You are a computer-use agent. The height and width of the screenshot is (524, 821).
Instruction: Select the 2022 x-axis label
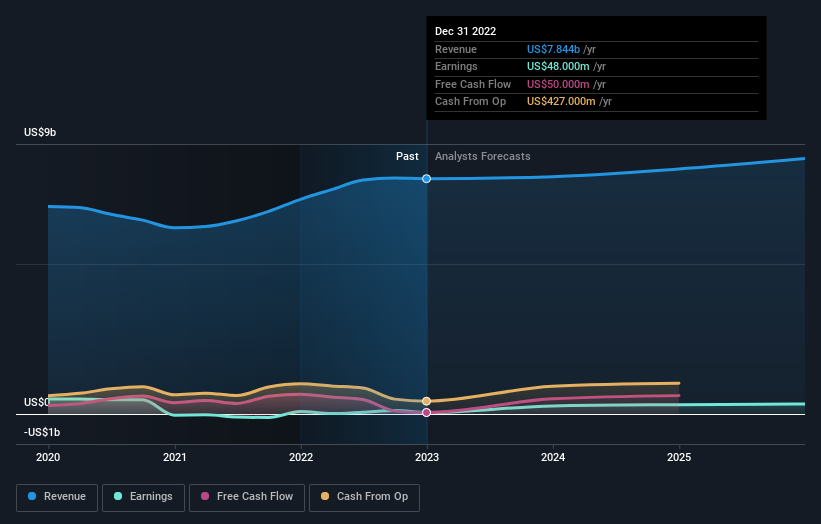click(x=301, y=457)
